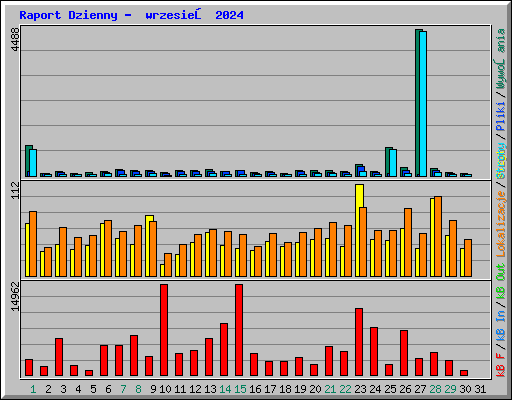The width and height of the screenshot is (512, 400).
Task: Click the Lokalizacje legend label
Action: [x=501, y=224]
